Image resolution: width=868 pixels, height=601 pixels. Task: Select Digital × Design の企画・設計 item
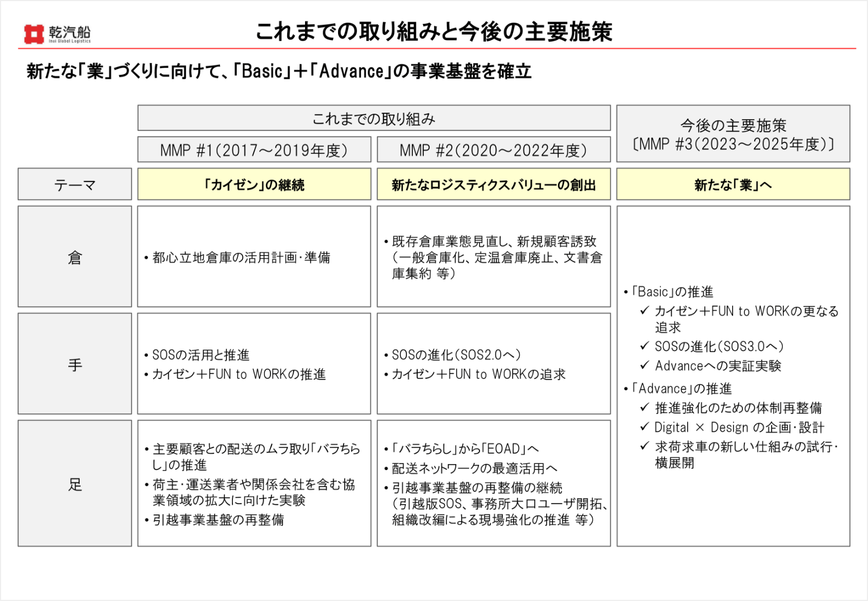click(732, 428)
